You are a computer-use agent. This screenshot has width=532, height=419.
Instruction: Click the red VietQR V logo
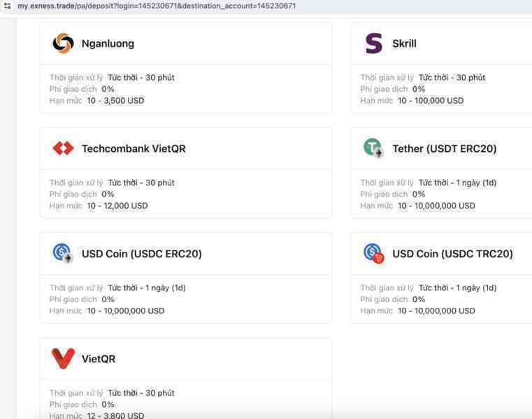point(63,358)
